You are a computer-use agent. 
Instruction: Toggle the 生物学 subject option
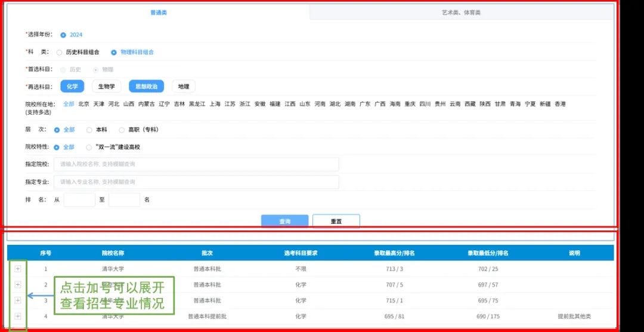click(107, 87)
